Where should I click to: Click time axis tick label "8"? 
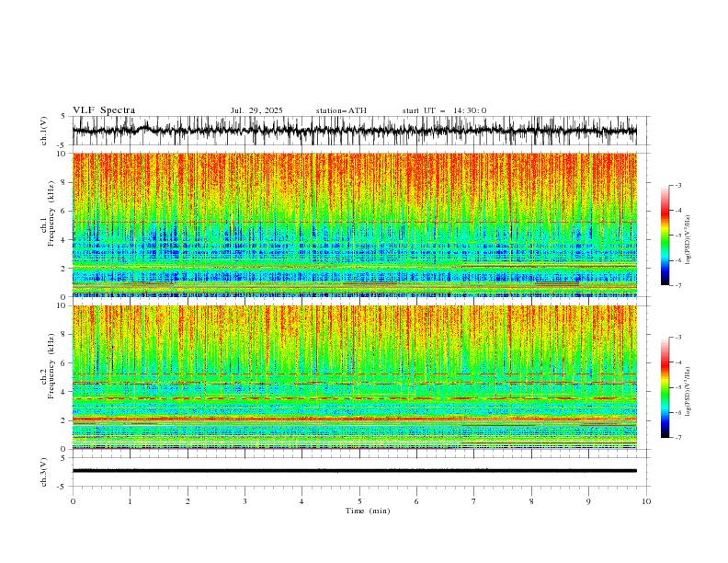click(x=531, y=501)
